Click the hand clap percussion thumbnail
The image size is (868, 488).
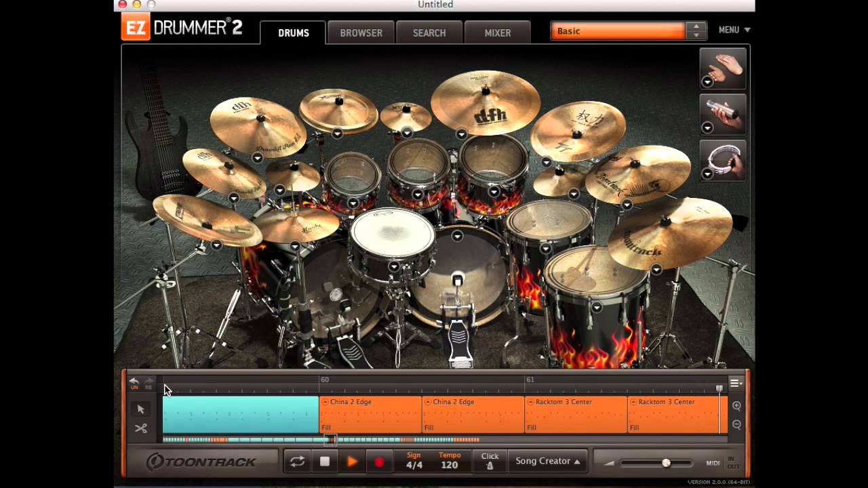723,68
